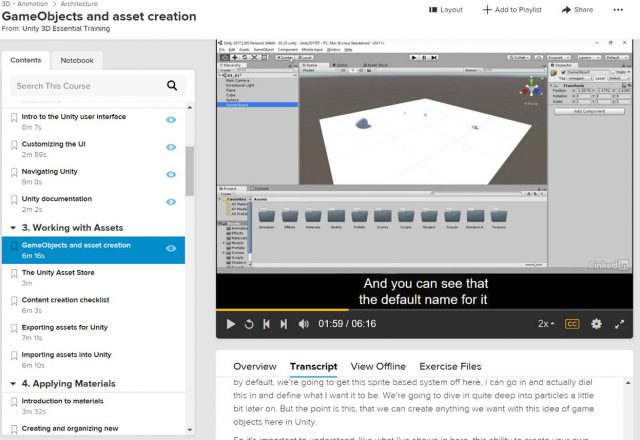Open Content creation checklist lesson
The width and height of the screenshot is (640, 440).
65,300
